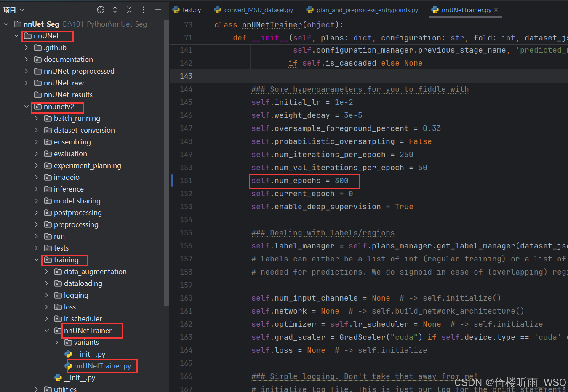The width and height of the screenshot is (568, 392).
Task: Collapse the nnunetv2 package arrow
Action: (27, 107)
